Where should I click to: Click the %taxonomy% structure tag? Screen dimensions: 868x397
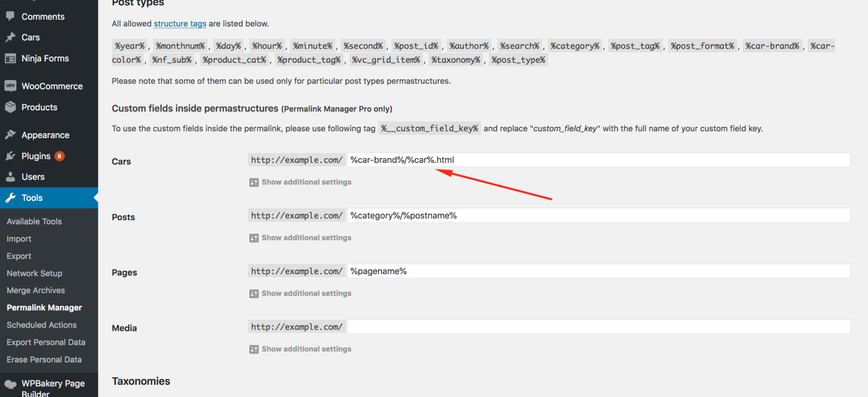click(x=456, y=60)
